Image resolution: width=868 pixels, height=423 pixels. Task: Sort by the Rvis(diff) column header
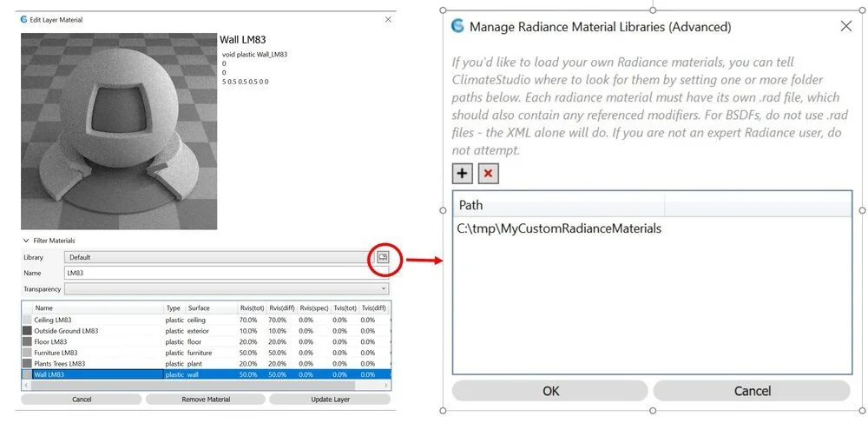[282, 307]
